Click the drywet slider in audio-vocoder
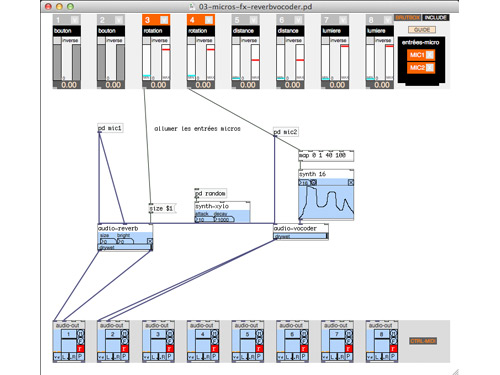The image size is (500, 375). [301, 236]
